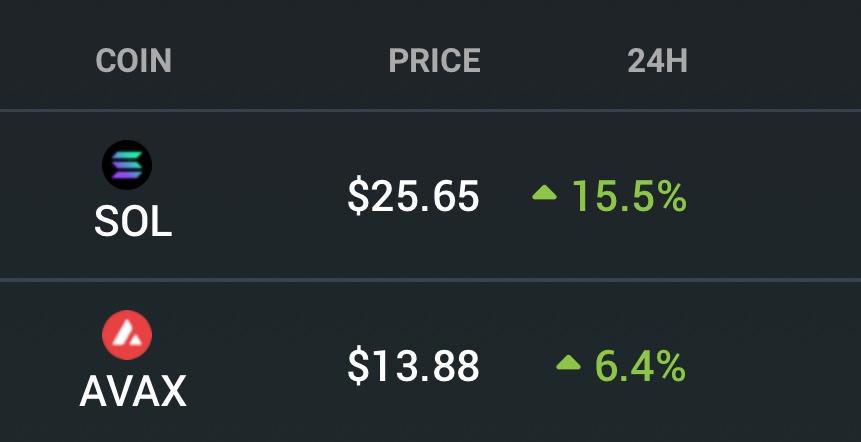
Task: Click the percent symbol in SOL's change
Action: click(673, 197)
